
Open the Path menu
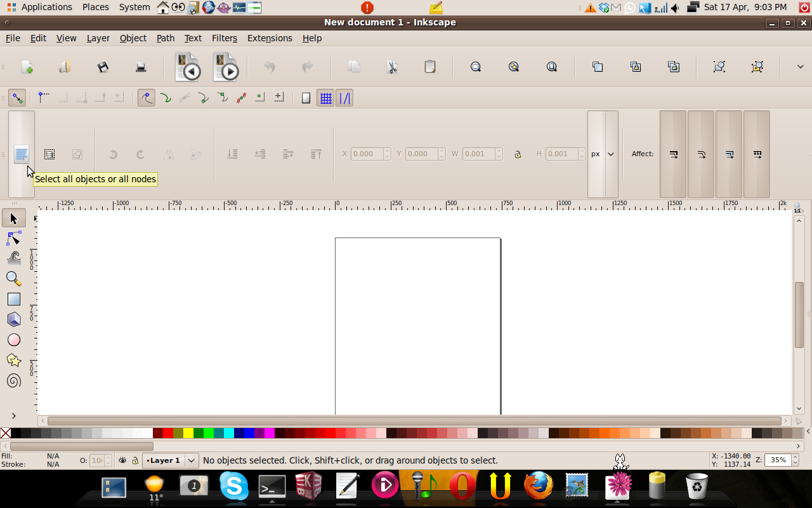(165, 38)
